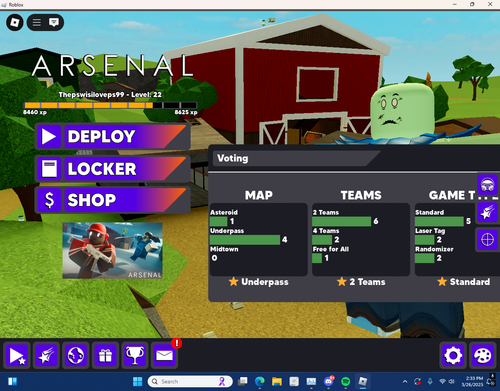
Task: Open the settings gear icon in bottom bar
Action: (x=453, y=355)
